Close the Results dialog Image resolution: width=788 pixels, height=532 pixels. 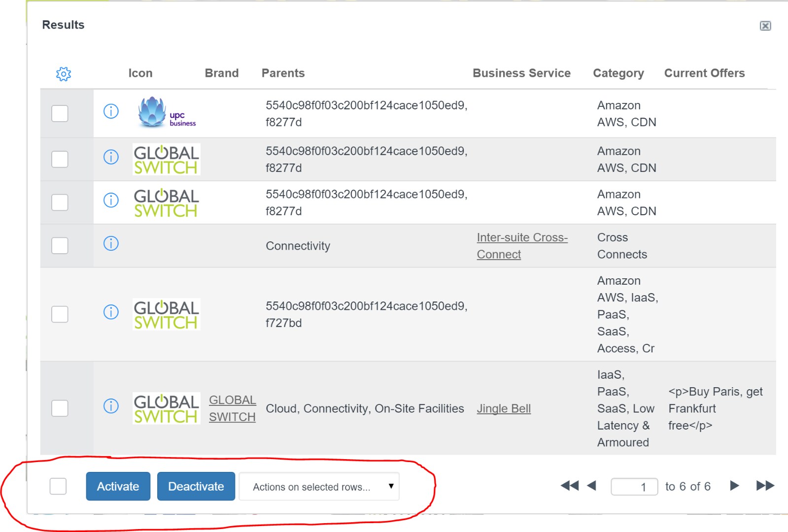(765, 26)
